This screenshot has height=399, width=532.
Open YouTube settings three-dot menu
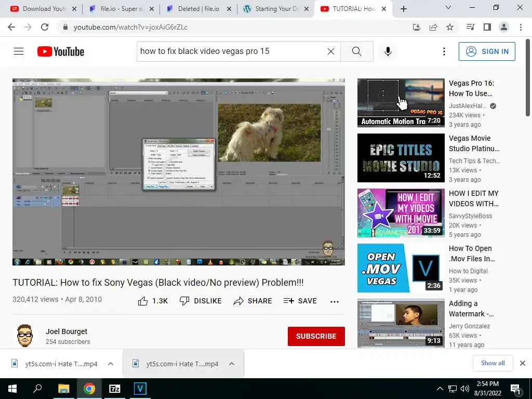click(444, 51)
